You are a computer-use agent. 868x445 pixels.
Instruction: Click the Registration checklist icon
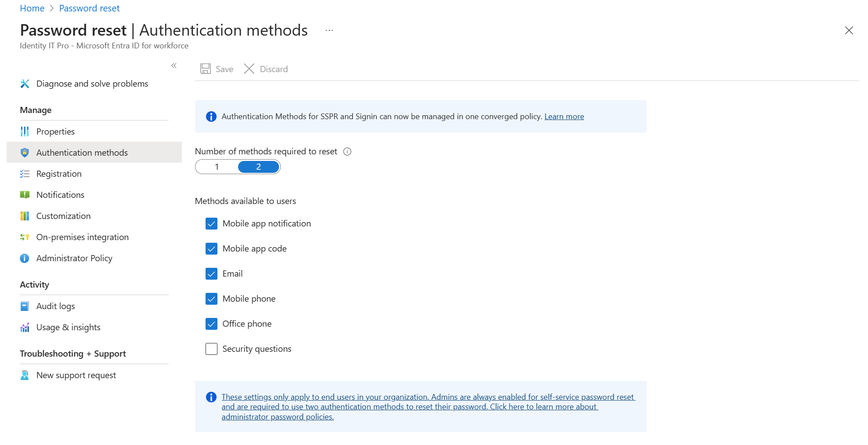(25, 174)
